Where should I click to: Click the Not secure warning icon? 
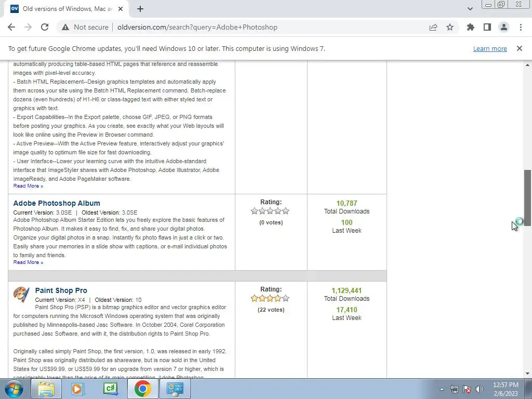65,27
